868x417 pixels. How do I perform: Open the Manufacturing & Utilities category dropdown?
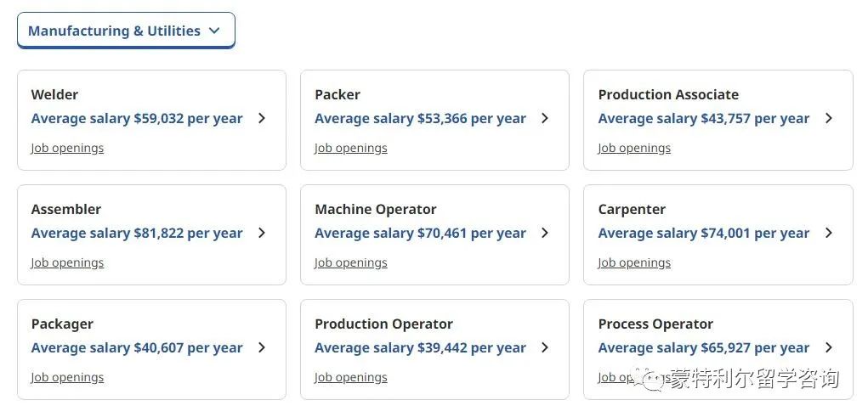(x=126, y=31)
